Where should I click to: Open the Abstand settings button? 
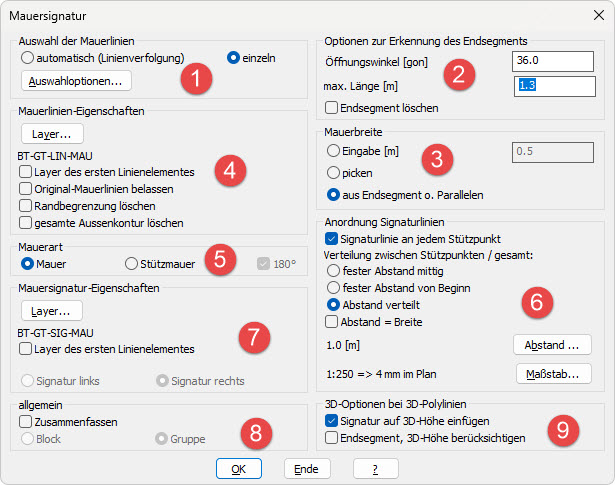[x=552, y=344]
